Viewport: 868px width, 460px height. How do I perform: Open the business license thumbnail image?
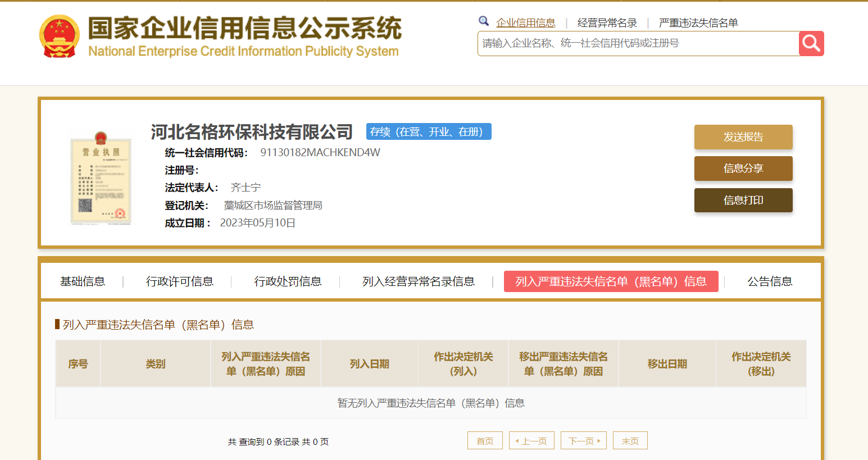(101, 178)
